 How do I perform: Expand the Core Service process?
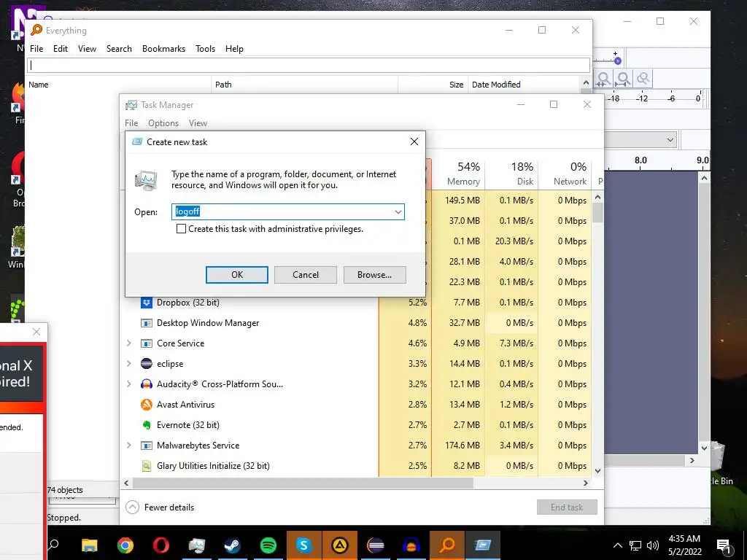pos(128,343)
